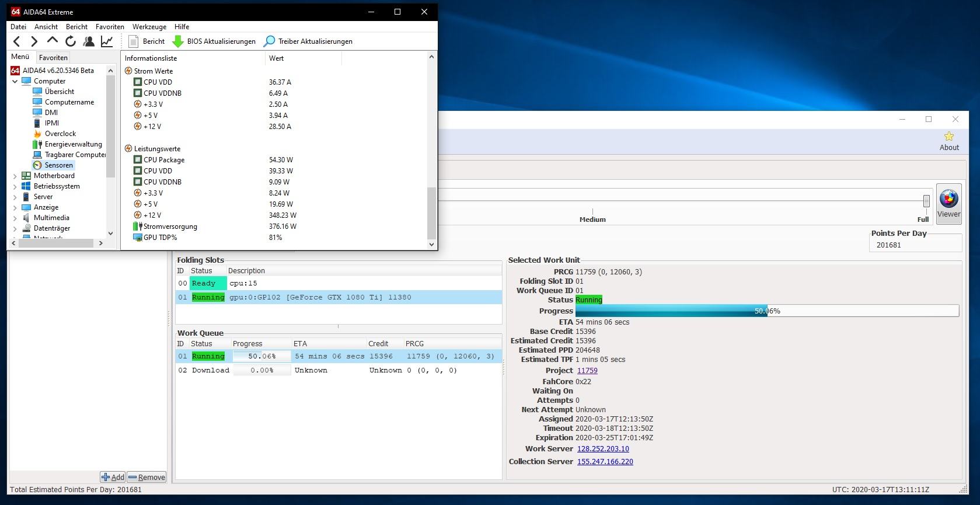Switch to Favoriten tab in sidebar
980x505 pixels.
pyautogui.click(x=53, y=57)
